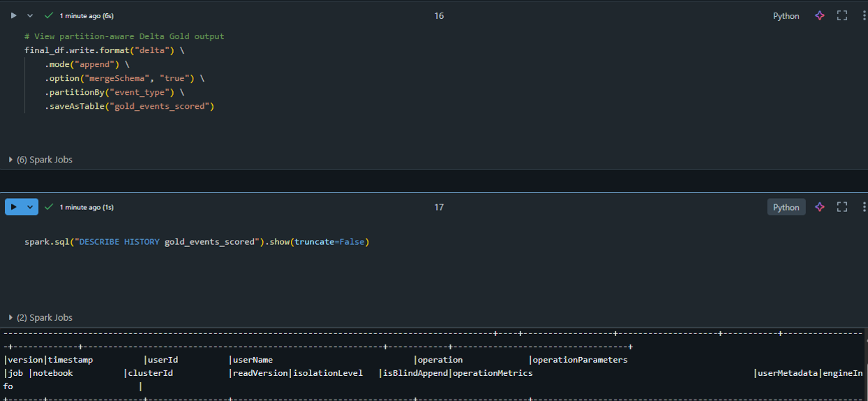Image resolution: width=868 pixels, height=401 pixels.
Task: Click the cell number 16 label
Action: pyautogui.click(x=439, y=16)
